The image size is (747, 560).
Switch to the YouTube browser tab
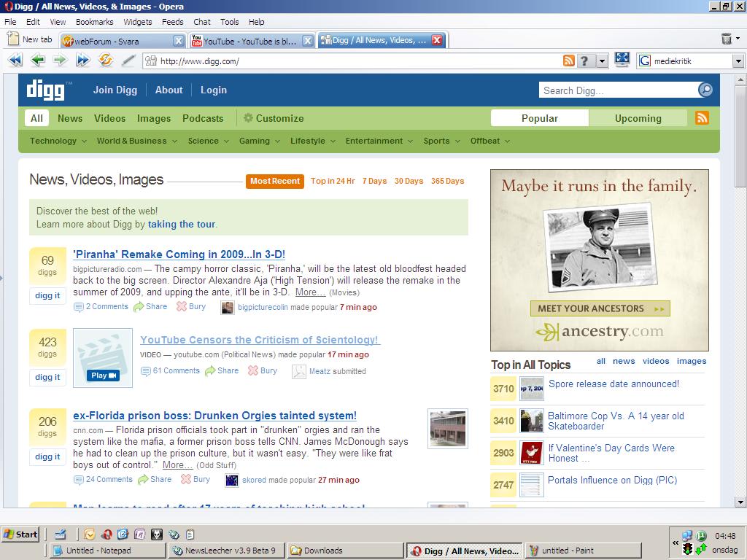252,41
